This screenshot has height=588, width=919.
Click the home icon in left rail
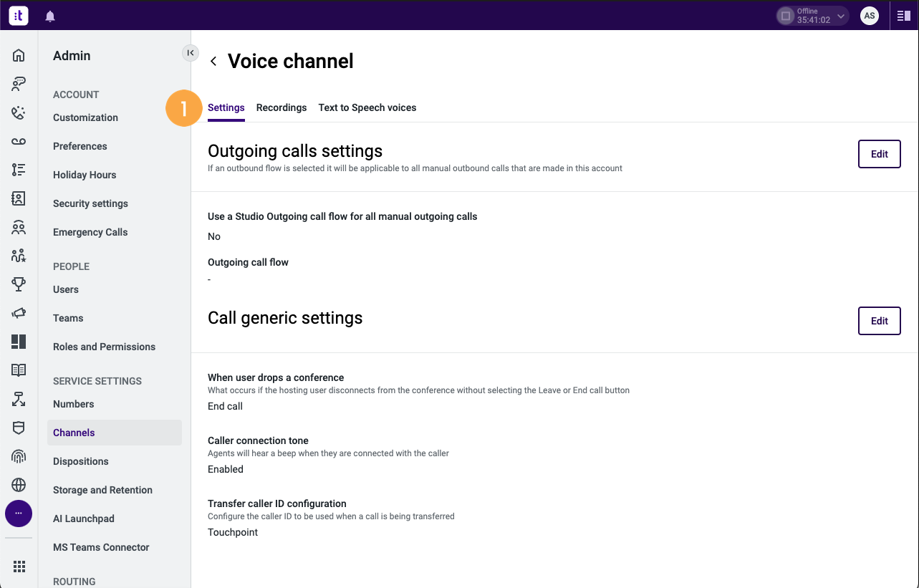point(19,56)
